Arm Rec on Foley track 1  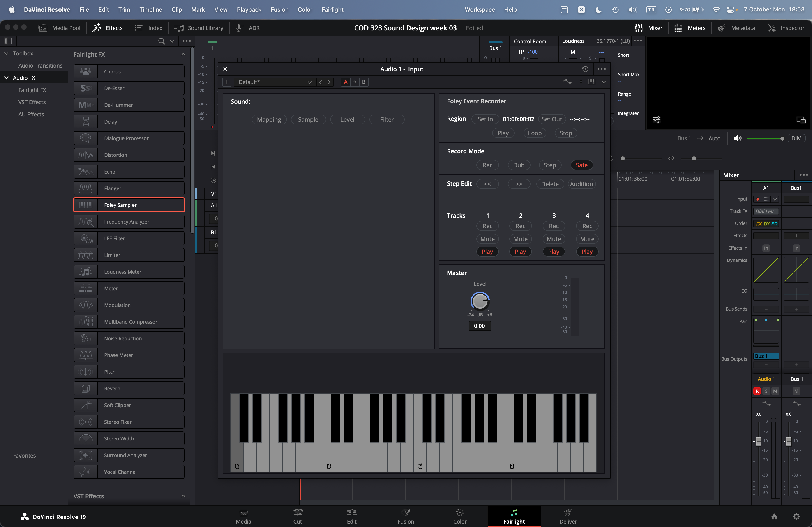coord(487,226)
